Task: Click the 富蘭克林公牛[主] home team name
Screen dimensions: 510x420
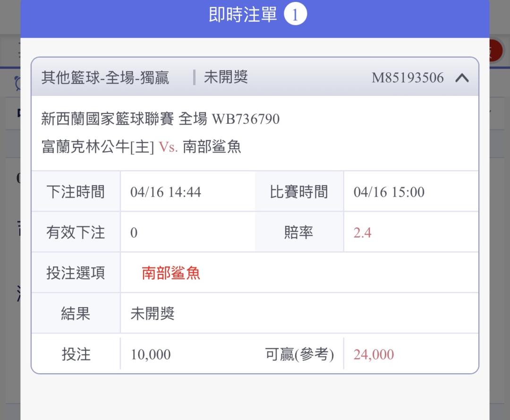Action: pos(98,147)
